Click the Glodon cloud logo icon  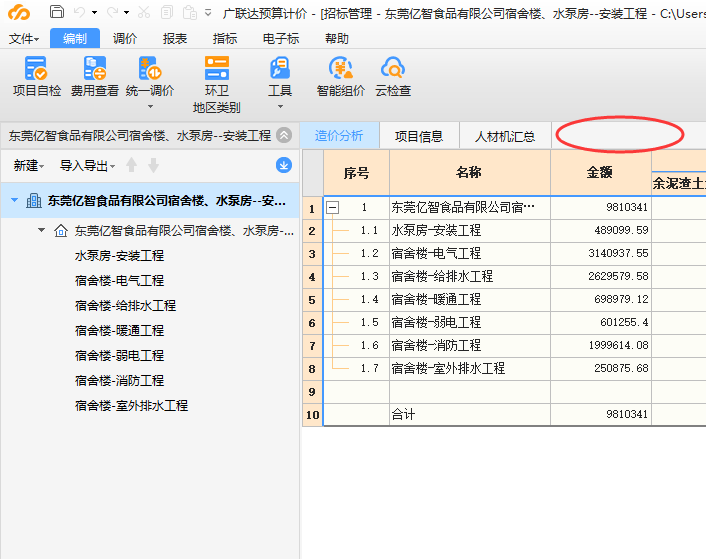point(19,13)
